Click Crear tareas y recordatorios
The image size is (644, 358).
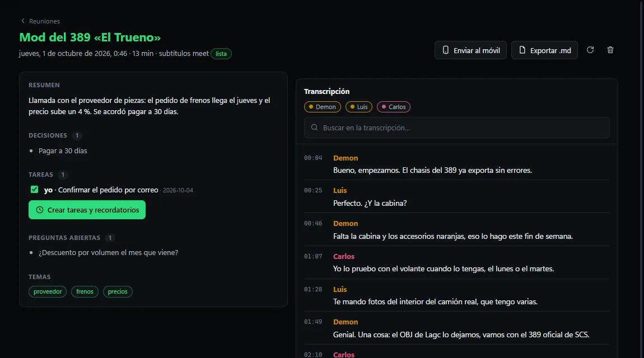tap(87, 210)
